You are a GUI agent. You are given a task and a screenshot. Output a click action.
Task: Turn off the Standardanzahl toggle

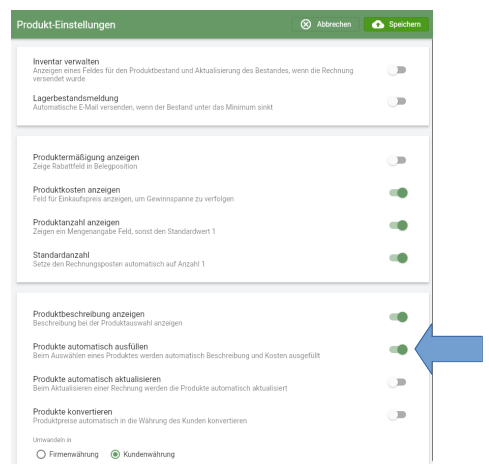click(398, 258)
